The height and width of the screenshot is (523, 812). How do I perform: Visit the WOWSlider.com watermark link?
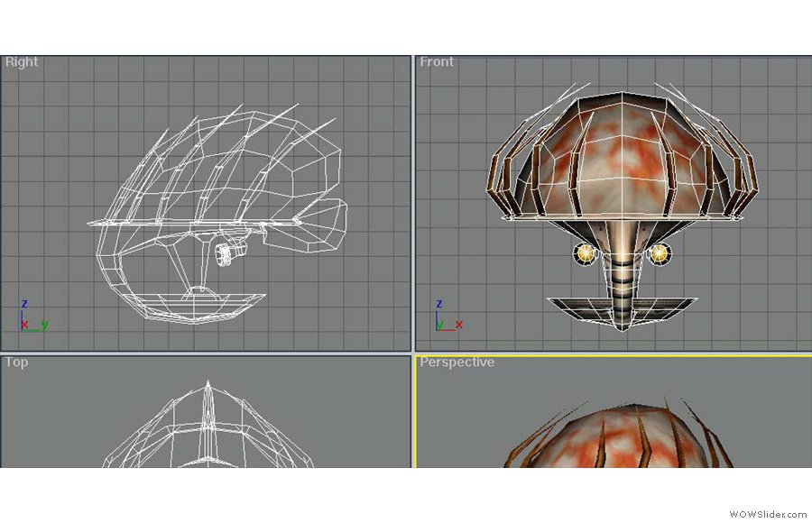[x=768, y=514]
